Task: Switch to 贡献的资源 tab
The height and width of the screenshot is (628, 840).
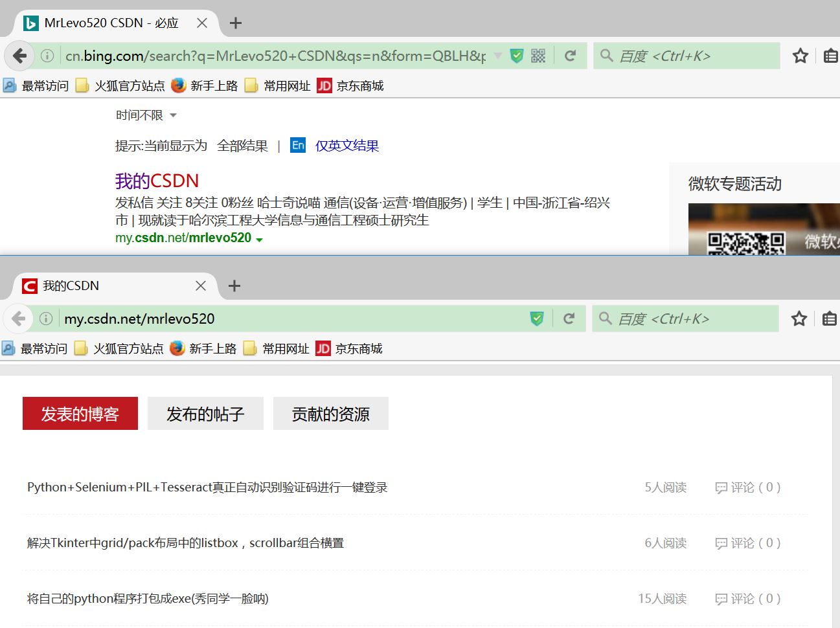Action: 331,414
